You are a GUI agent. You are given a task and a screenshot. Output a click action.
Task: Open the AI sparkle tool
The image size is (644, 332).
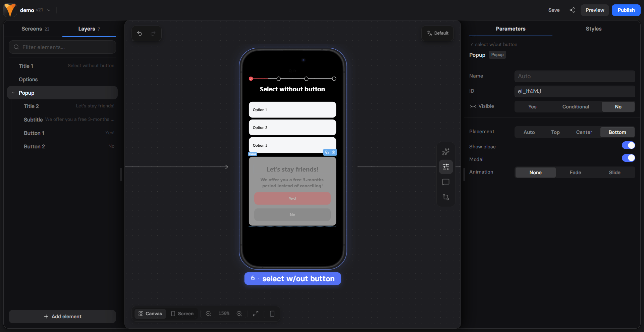(446, 152)
